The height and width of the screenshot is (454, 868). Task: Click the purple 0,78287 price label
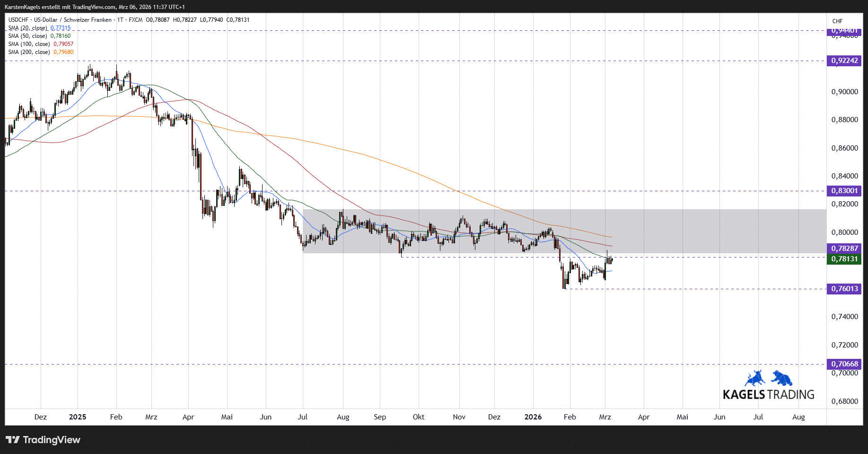click(x=844, y=249)
